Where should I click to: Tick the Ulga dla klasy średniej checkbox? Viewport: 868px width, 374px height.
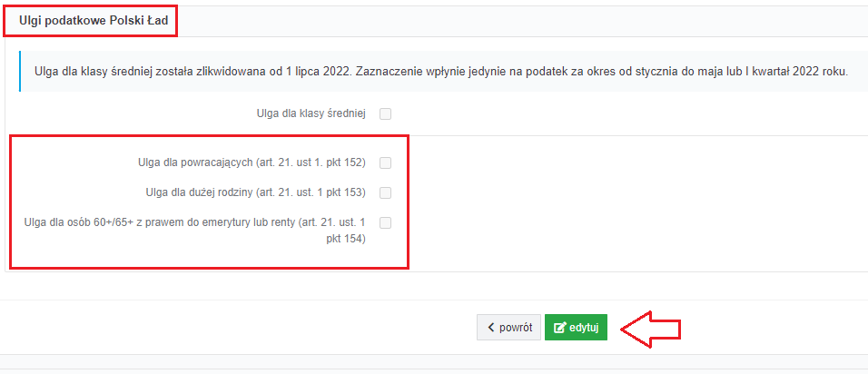385,114
